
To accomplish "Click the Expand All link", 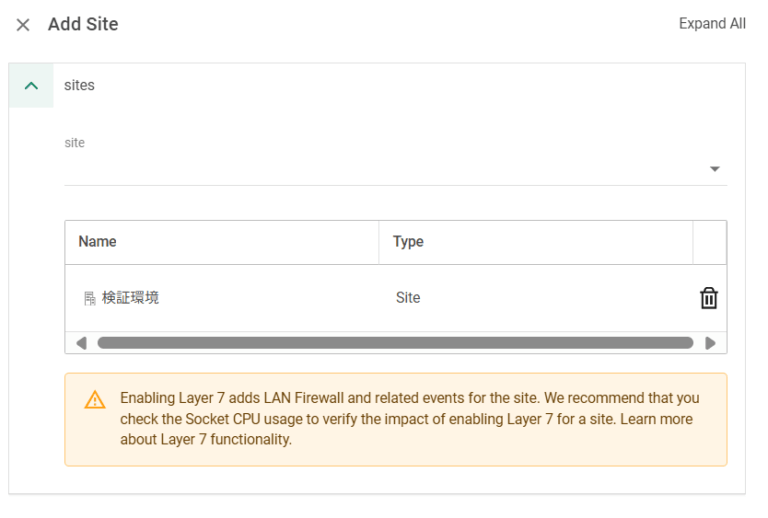I will (712, 24).
